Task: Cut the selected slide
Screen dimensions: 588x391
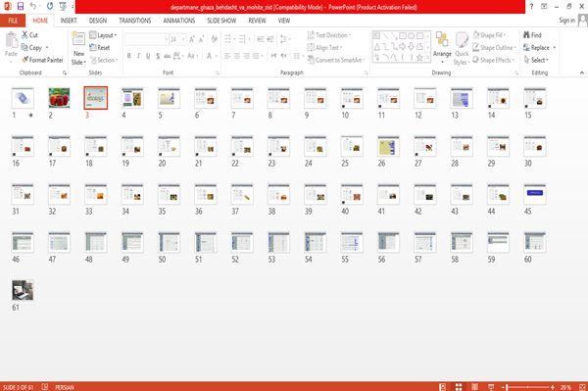Action: click(x=29, y=35)
